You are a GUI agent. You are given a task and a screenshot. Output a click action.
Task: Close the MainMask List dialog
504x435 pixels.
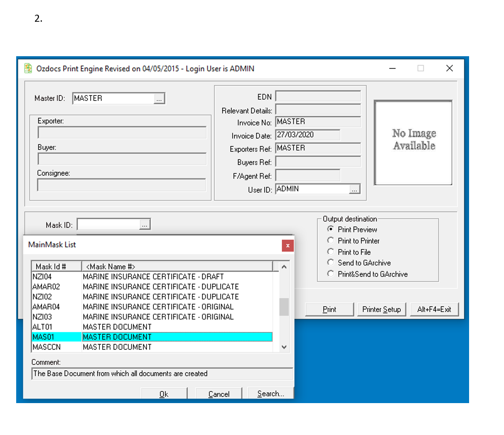[287, 246]
